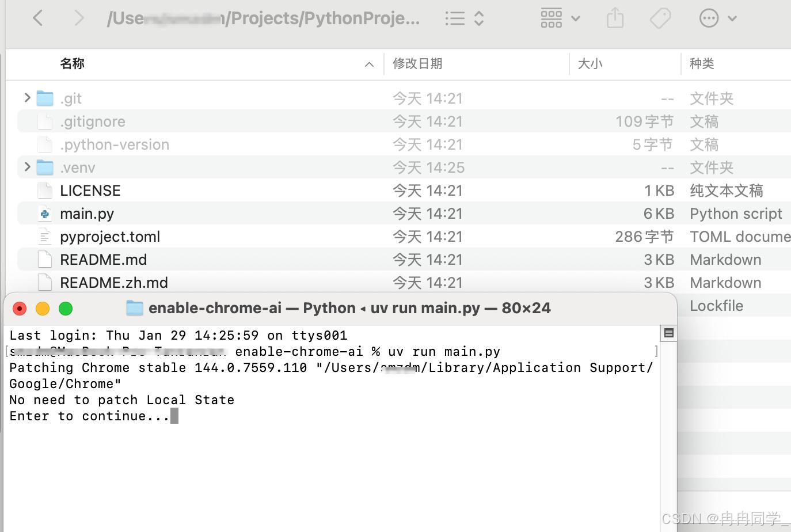Sort by the 种类 column header
This screenshot has width=791, height=532.
tap(702, 63)
